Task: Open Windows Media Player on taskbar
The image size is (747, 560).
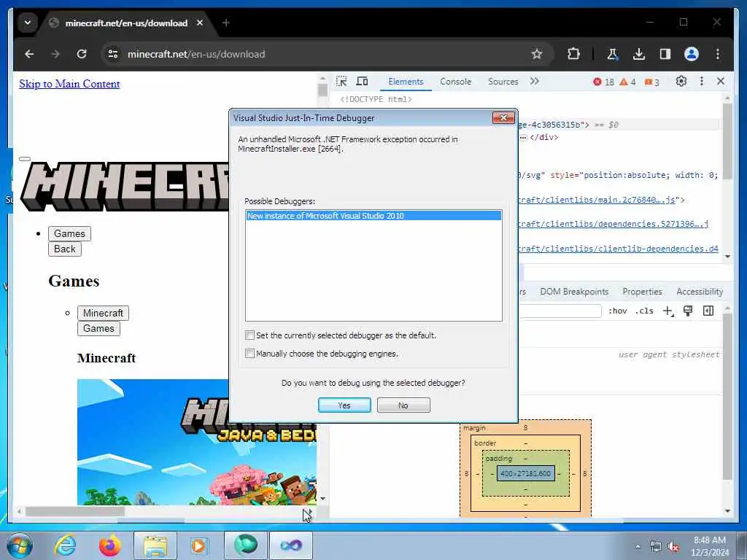Action: 199,545
